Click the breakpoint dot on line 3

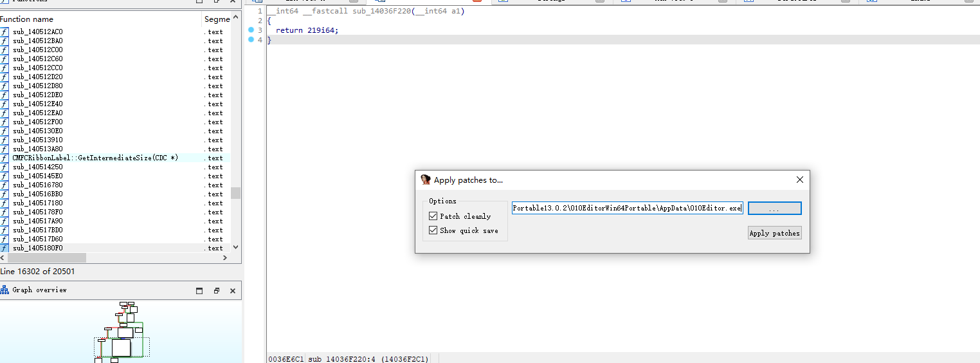(x=251, y=30)
